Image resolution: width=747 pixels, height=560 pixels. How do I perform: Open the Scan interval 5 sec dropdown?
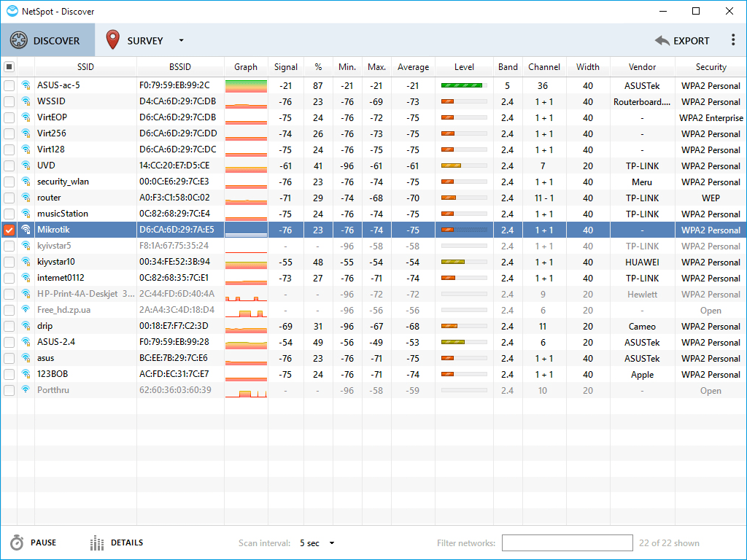[x=317, y=542]
